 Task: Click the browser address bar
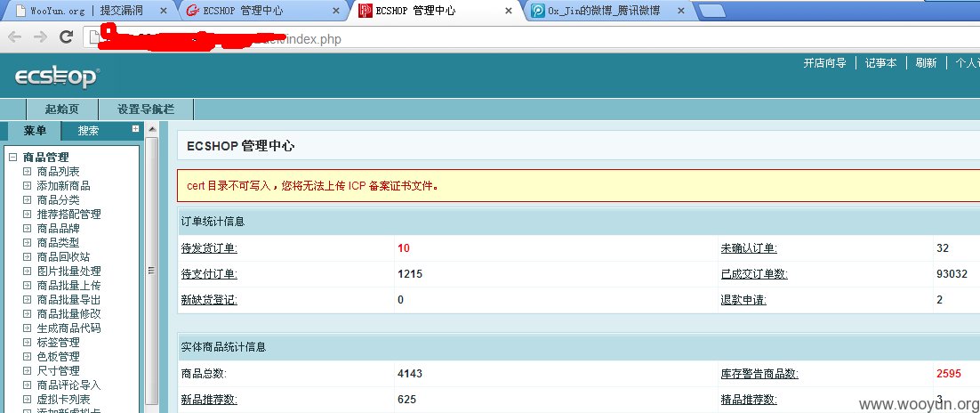coord(531,38)
